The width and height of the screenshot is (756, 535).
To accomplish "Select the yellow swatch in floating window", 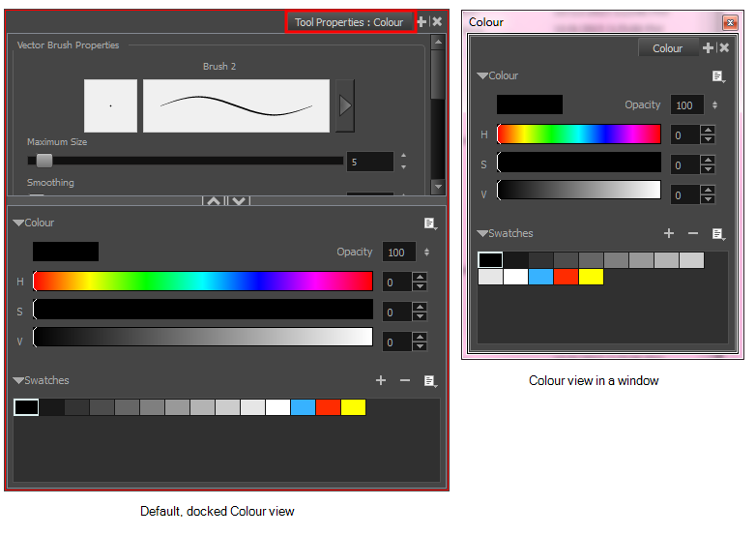I will (591, 277).
